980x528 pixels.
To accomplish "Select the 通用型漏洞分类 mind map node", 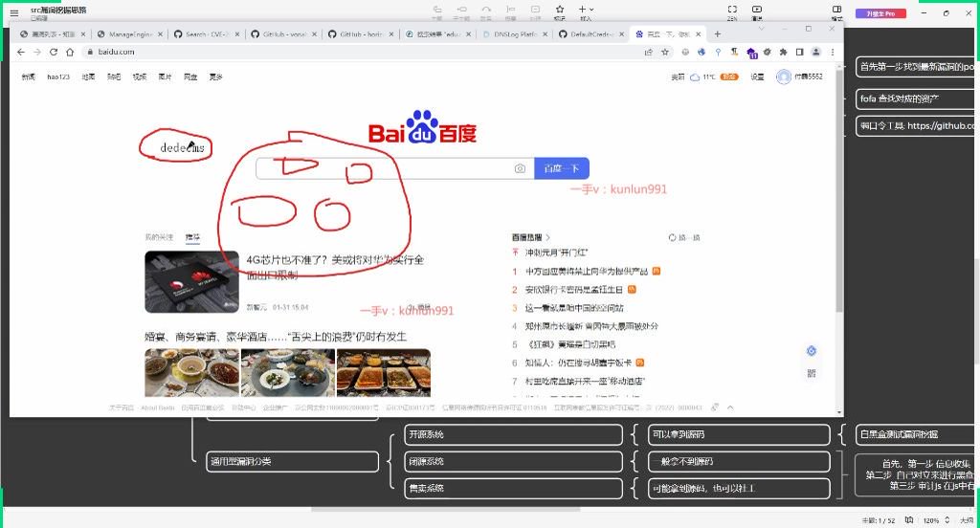I will (293, 461).
